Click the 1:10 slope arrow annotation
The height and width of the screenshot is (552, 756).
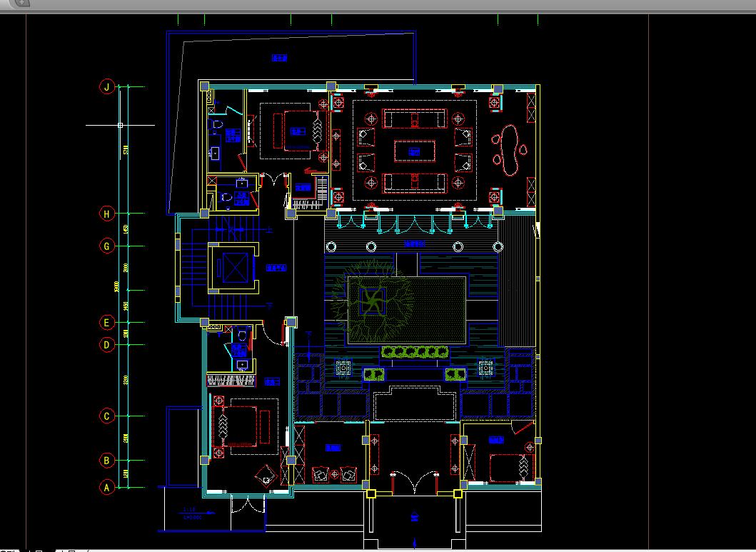(x=198, y=513)
